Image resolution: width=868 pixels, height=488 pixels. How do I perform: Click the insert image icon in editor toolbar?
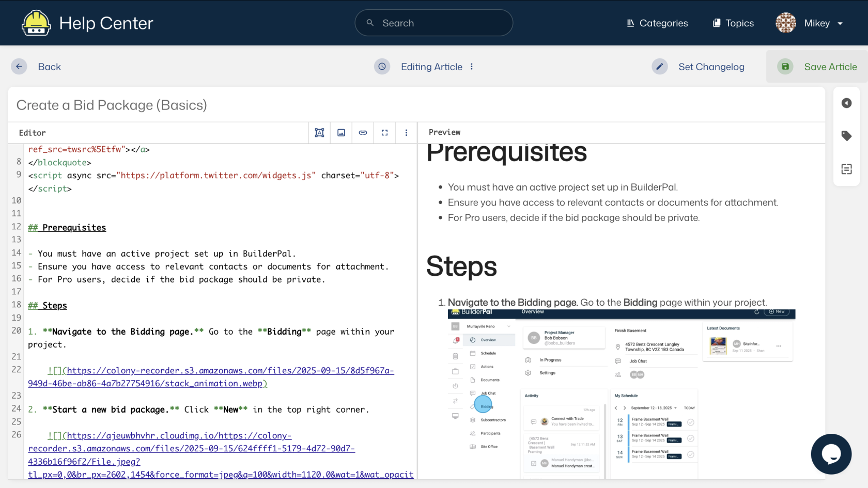pos(341,133)
